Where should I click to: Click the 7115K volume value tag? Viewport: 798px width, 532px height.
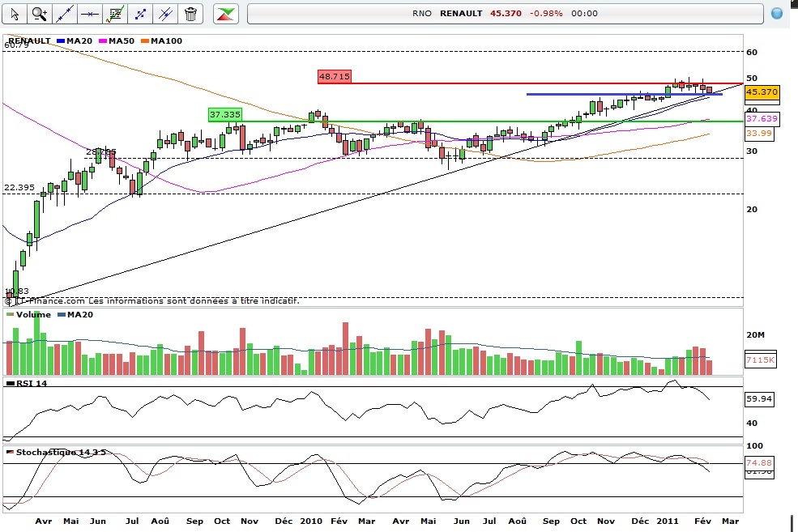point(761,360)
